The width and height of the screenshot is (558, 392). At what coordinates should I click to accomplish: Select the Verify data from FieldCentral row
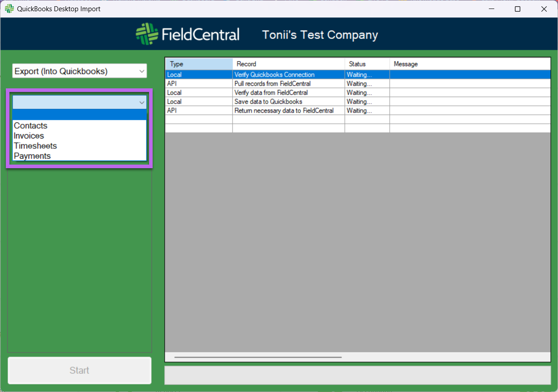click(358, 92)
